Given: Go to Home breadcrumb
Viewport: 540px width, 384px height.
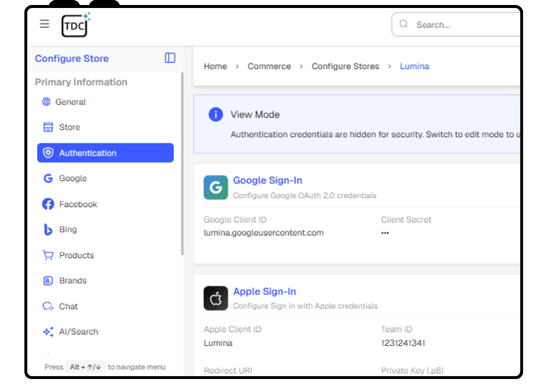Looking at the screenshot, I should click(x=215, y=66).
